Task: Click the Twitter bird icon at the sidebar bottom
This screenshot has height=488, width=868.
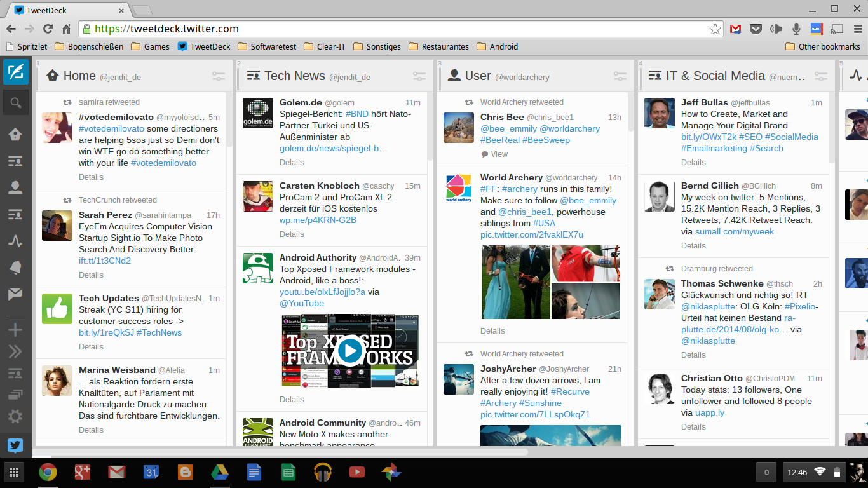Action: pos(15,445)
